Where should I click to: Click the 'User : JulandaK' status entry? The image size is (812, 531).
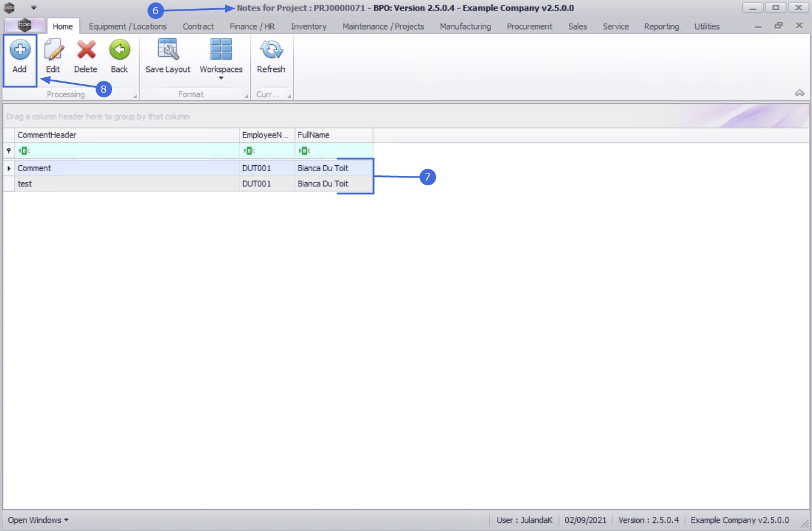click(525, 520)
